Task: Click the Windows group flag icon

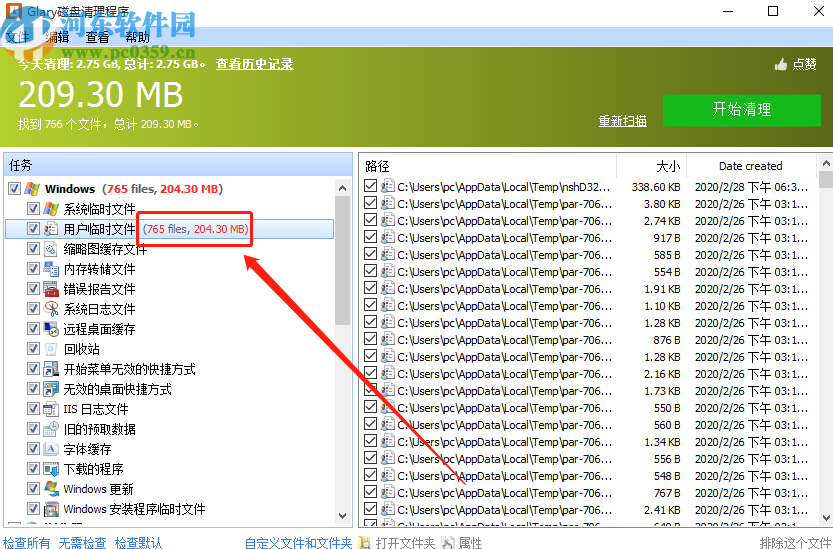Action: coord(32,189)
